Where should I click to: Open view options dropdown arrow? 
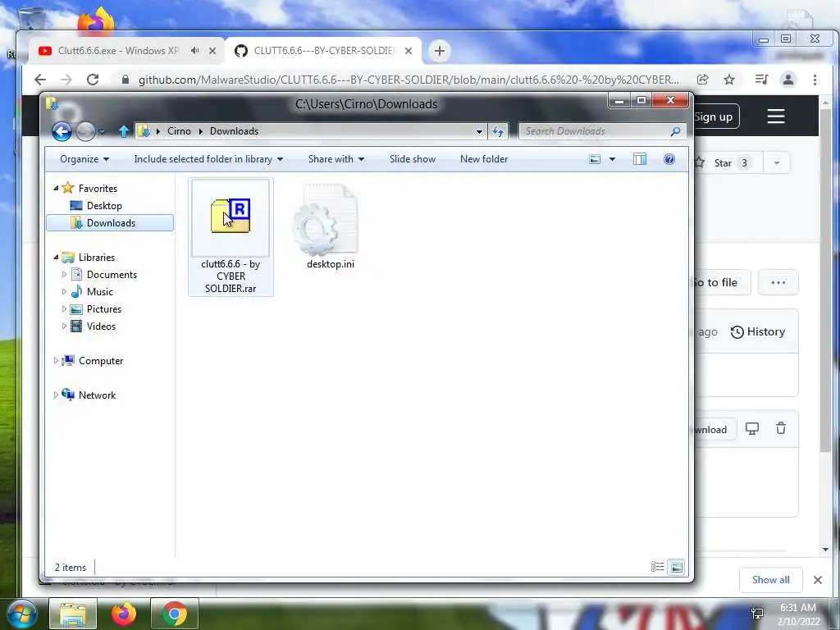(612, 159)
